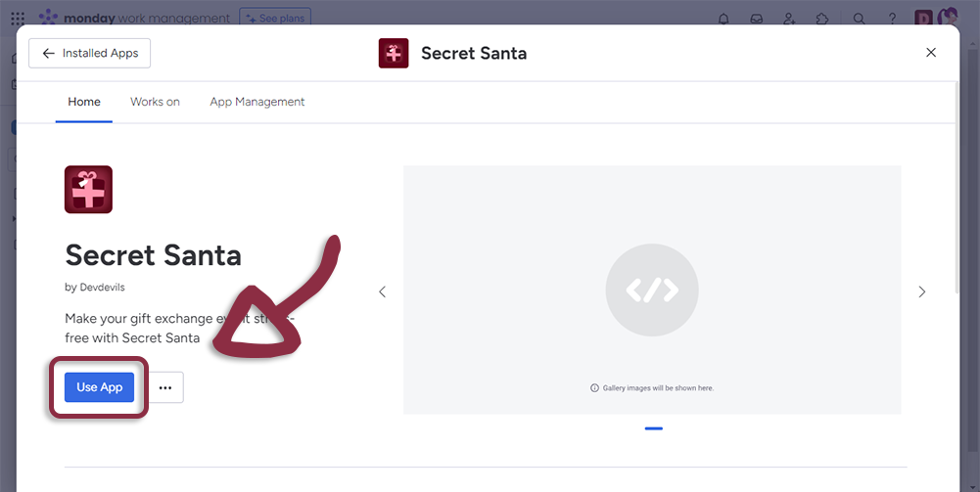Click the See plans button
Screen dimensions: 980x492
[x=275, y=18]
